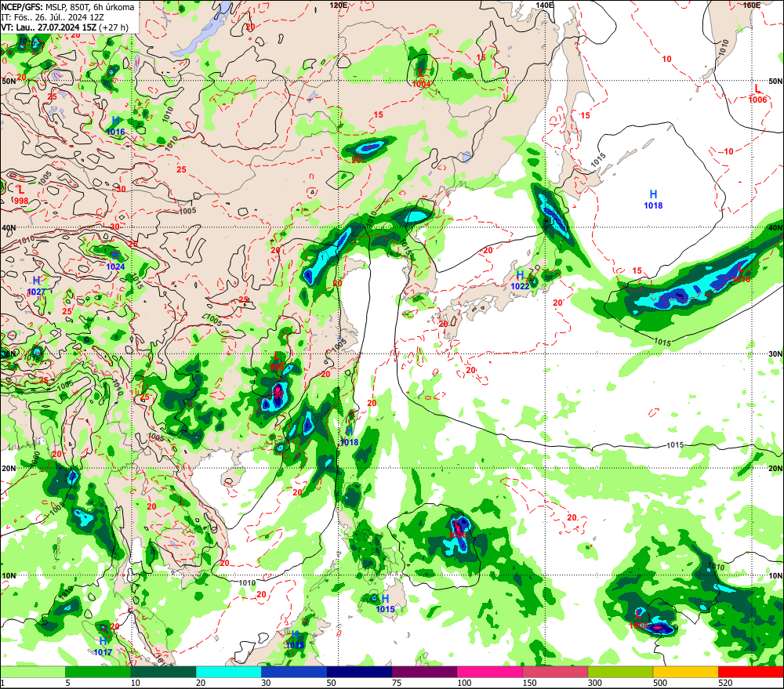The height and width of the screenshot is (689, 784).
Task: Click the 'L 1008' low pressure center
Action: [x=638, y=619]
